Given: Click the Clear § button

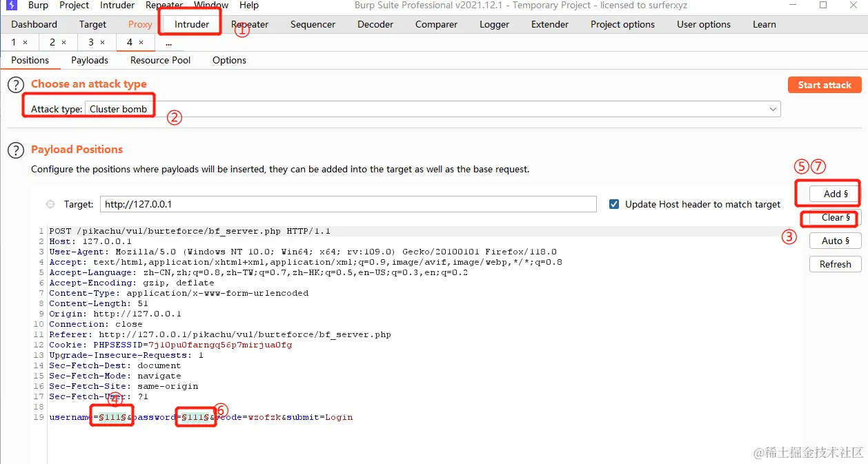Looking at the screenshot, I should (836, 217).
